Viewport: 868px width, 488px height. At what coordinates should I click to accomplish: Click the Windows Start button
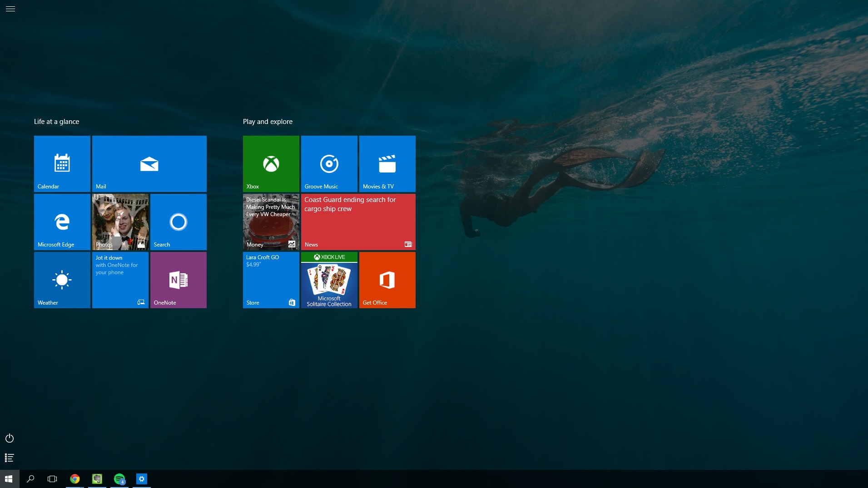click(9, 479)
